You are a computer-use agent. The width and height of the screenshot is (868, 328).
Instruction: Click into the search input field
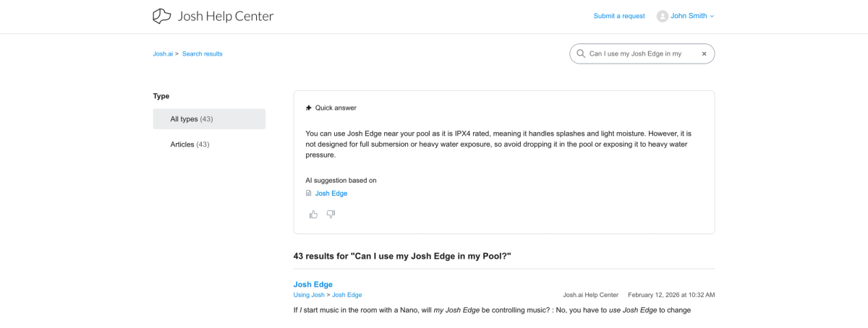640,53
